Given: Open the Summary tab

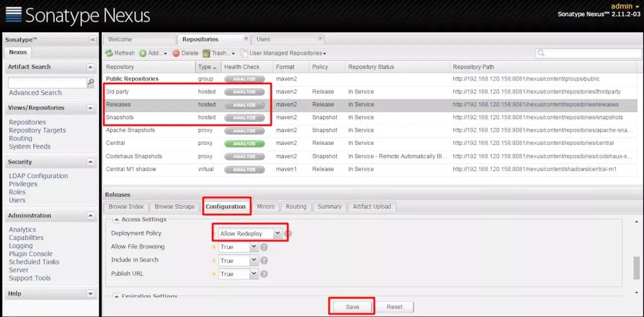Looking at the screenshot, I should pyautogui.click(x=330, y=206).
